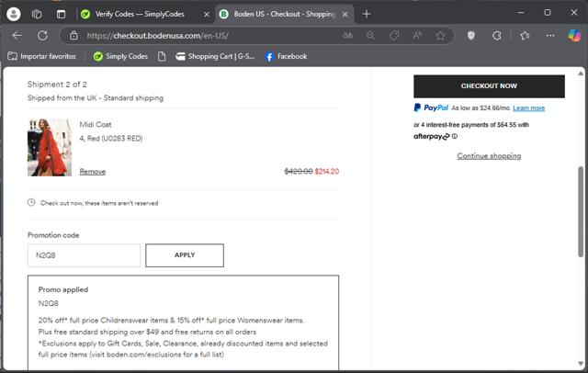Open Settings and more ellipsis menu
The image size is (588, 373).
pos(550,36)
